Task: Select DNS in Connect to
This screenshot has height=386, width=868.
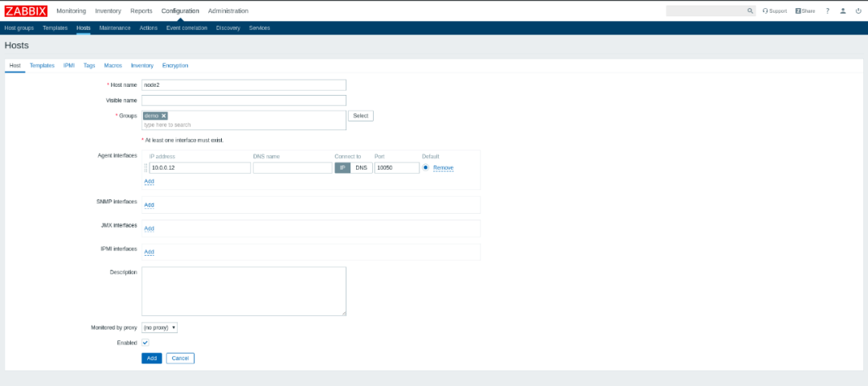Action: 362,168
